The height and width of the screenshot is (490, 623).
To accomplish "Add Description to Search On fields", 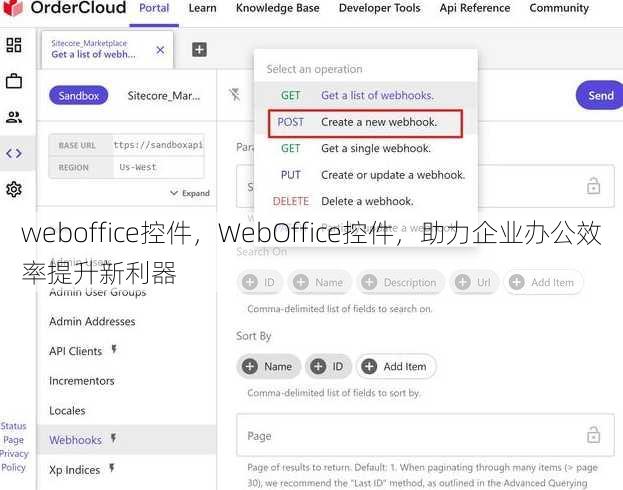I will (400, 282).
